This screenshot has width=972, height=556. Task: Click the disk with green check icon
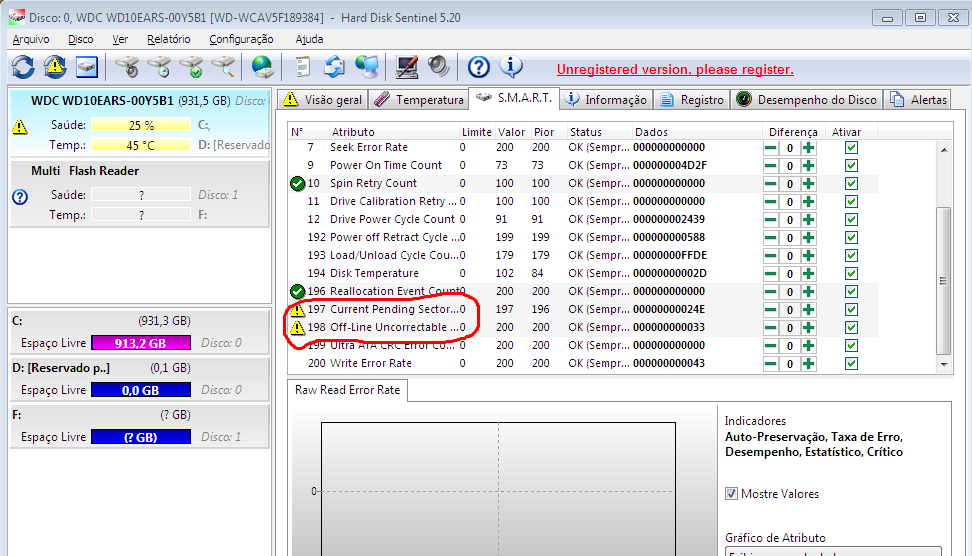coord(192,66)
